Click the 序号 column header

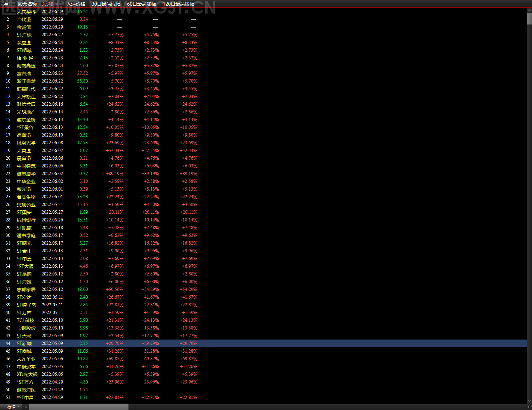click(x=8, y=4)
